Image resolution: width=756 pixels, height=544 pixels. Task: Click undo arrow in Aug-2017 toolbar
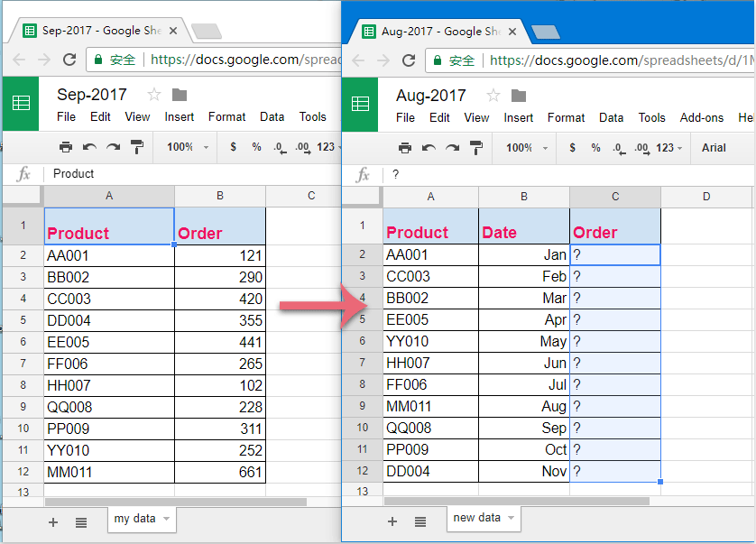click(429, 147)
